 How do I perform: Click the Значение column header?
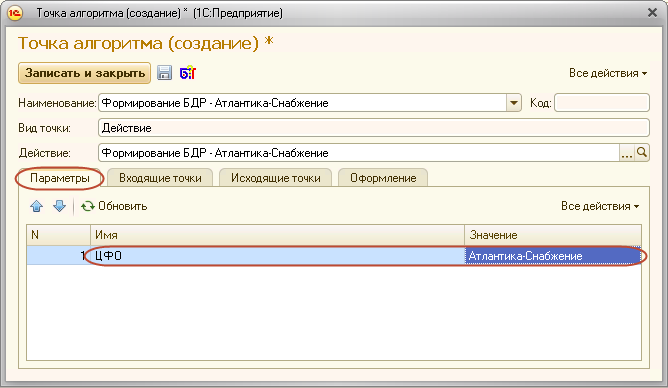click(553, 235)
